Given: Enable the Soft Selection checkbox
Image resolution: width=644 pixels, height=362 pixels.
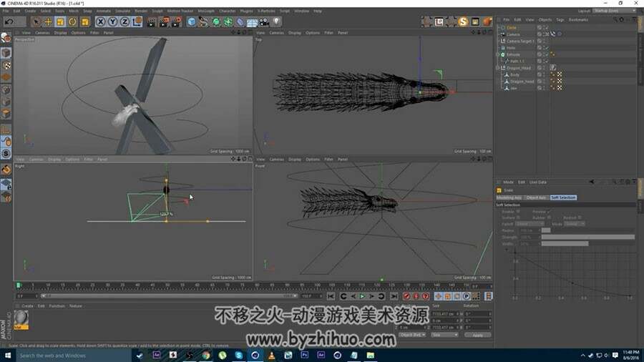Looking at the screenshot, I should click(518, 211).
